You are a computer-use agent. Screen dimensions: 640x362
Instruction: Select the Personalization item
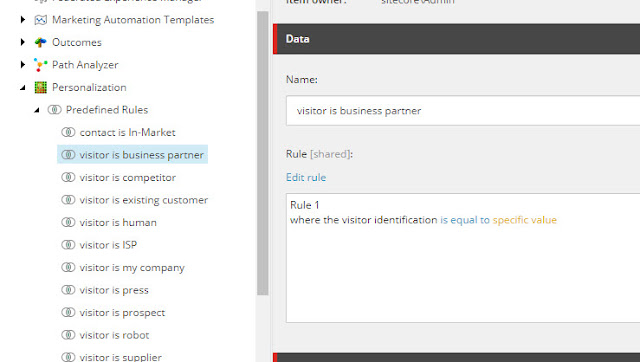[x=89, y=87]
